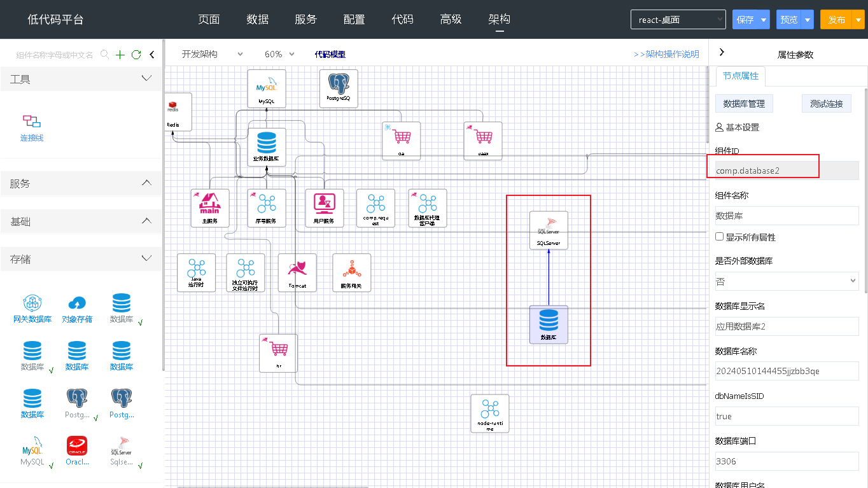Open the 开发架构 dropdown
Viewport: 868px width, 488px height.
(x=212, y=55)
